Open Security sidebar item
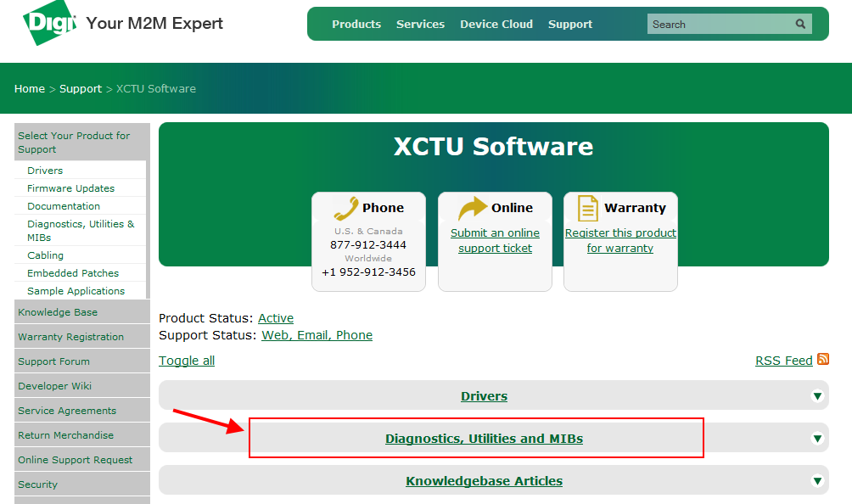Viewport: 852px width, 504px height. (x=82, y=484)
